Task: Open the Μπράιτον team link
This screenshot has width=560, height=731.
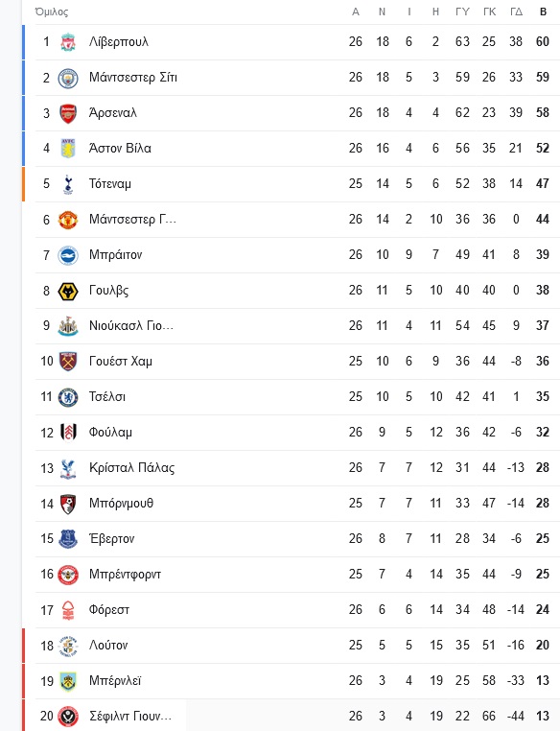Action: (x=115, y=255)
